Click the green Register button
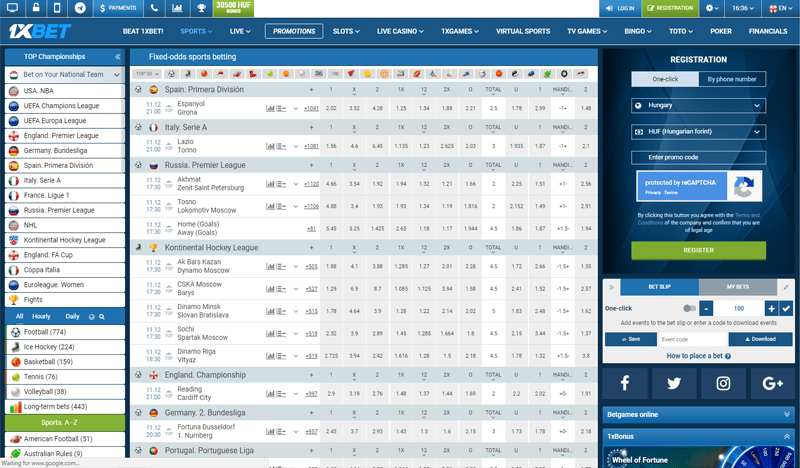 698,251
